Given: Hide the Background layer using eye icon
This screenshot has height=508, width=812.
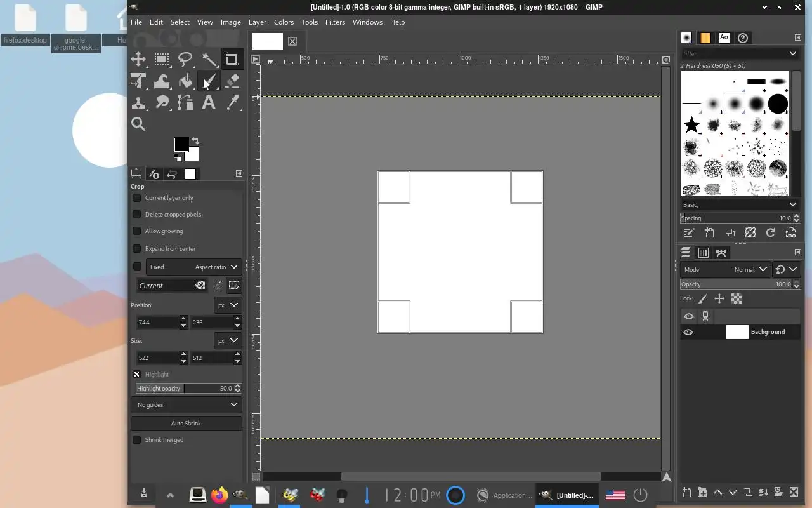Looking at the screenshot, I should click(x=688, y=332).
